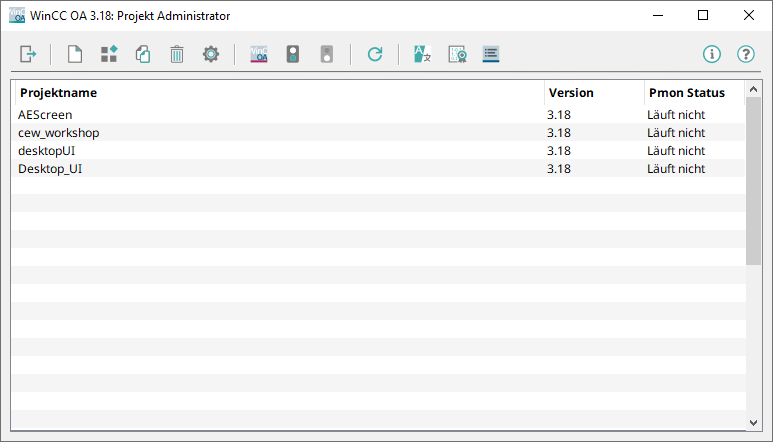Viewport: 773px width, 442px height.
Task: Open the license certificate icon
Action: [x=457, y=54]
